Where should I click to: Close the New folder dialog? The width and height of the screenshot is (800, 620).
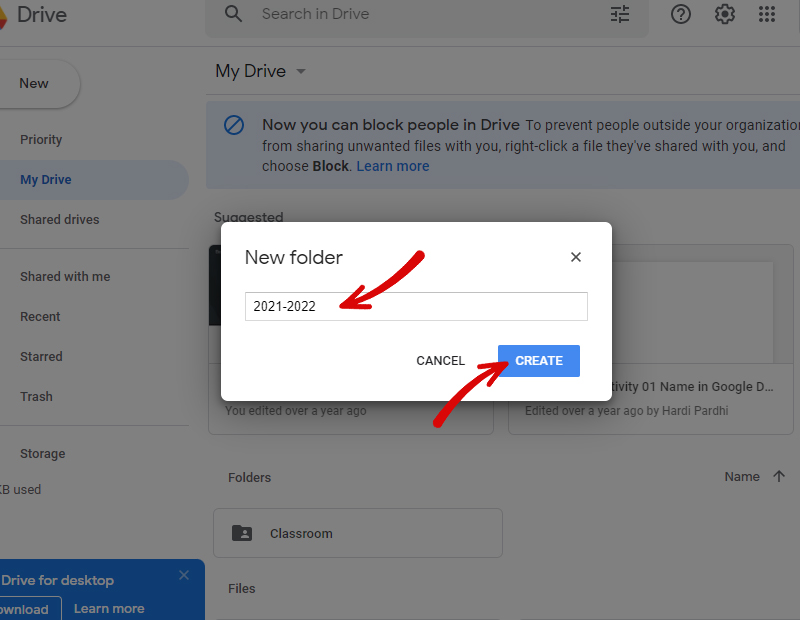coord(576,257)
